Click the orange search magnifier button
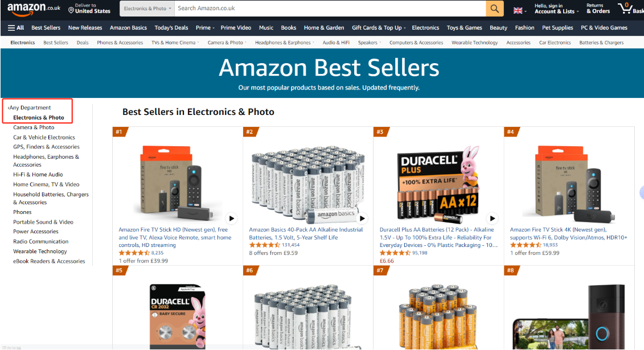 pos(494,8)
